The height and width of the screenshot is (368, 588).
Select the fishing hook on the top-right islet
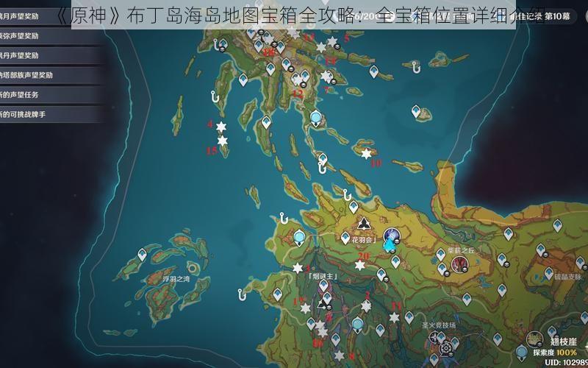pos(415,67)
